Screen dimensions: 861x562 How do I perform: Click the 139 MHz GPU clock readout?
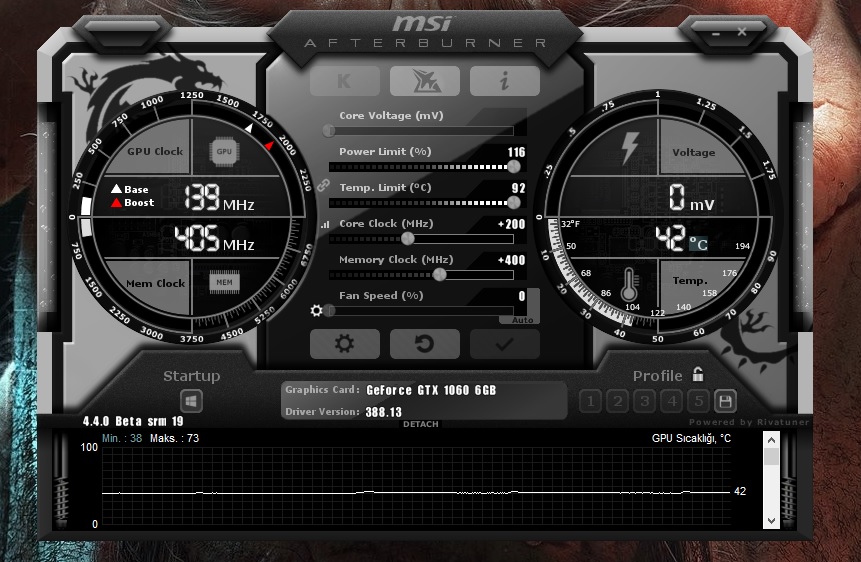tap(219, 198)
